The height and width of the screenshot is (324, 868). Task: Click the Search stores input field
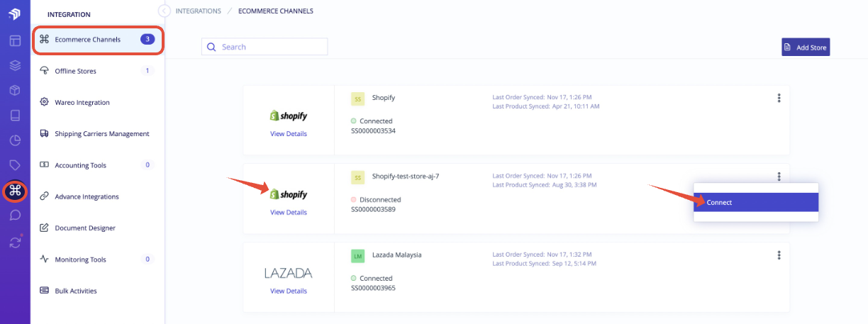pos(265,47)
